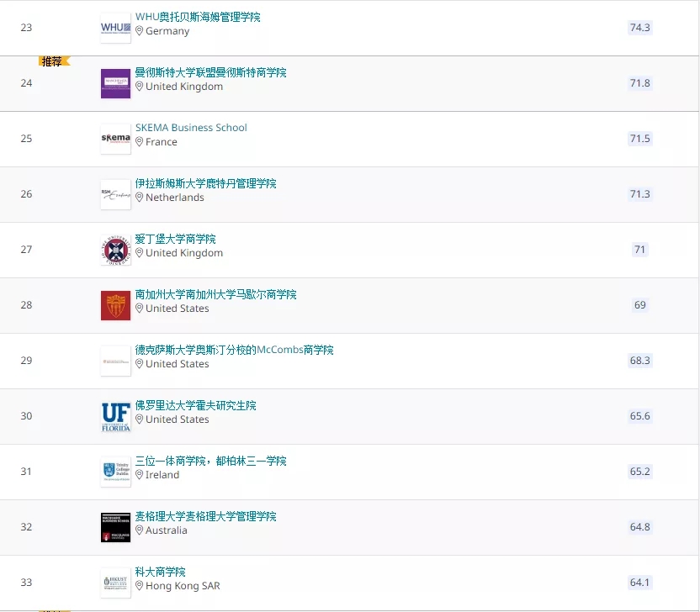Click the 科大商学院 link
This screenshot has width=700, height=612.
tap(160, 572)
